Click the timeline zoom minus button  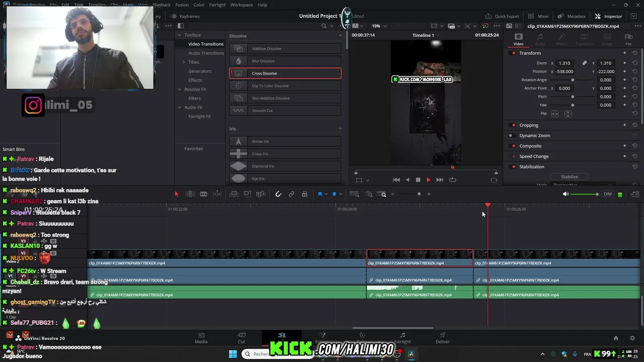(x=392, y=194)
